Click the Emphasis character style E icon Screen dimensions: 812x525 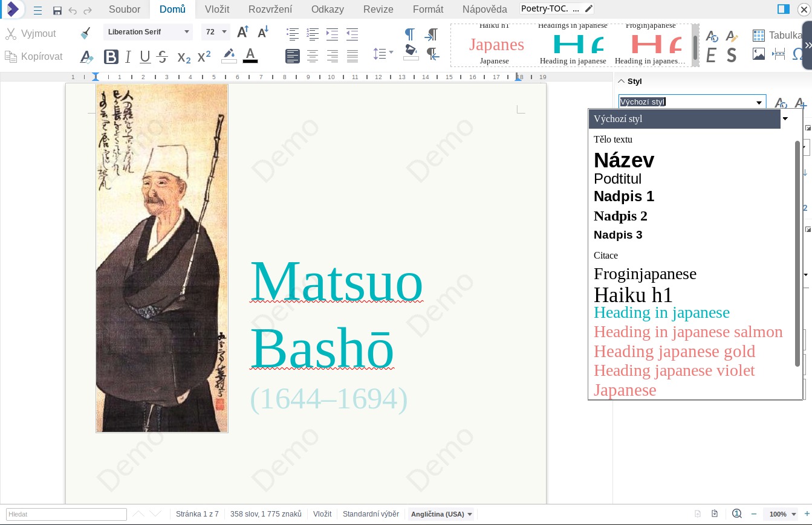point(711,56)
